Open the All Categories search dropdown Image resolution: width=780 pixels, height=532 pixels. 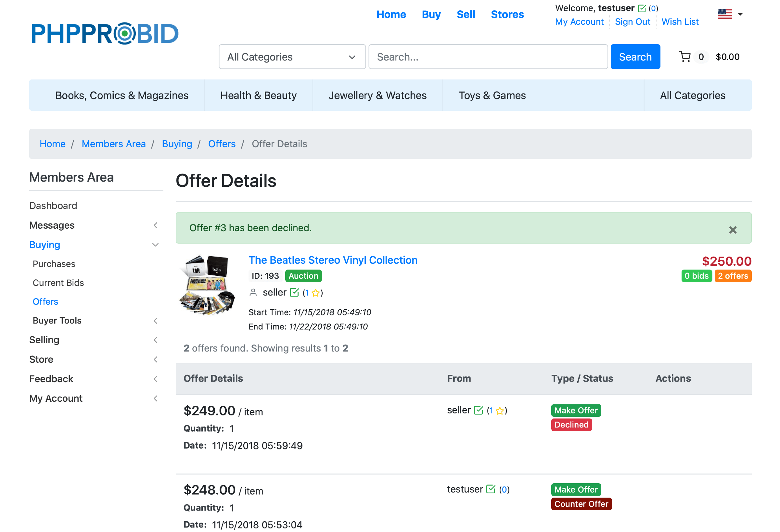click(292, 57)
